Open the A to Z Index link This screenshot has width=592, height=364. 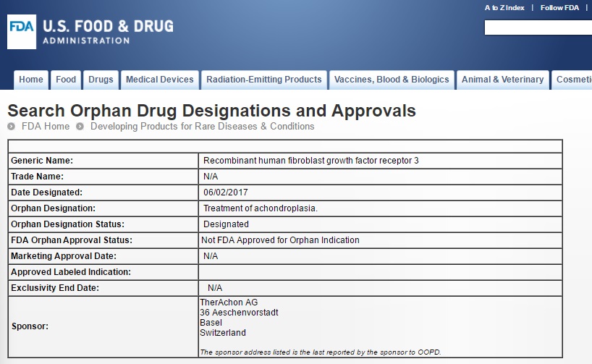504,8
